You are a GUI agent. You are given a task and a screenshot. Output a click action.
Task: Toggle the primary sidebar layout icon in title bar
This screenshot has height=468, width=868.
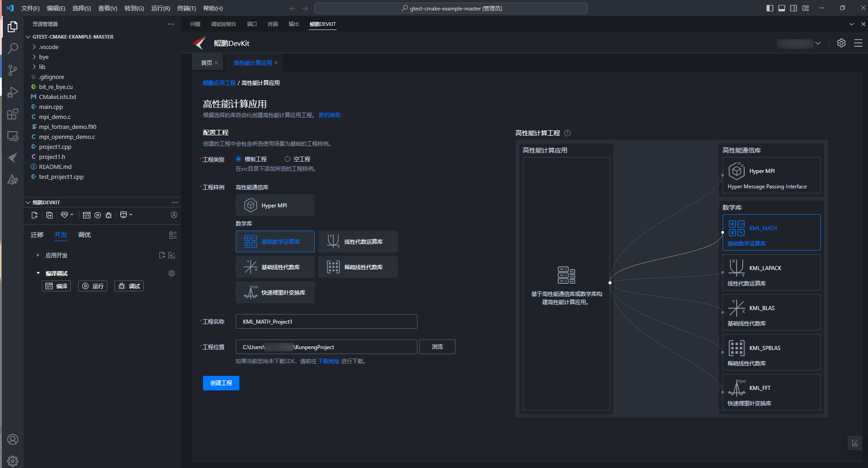pyautogui.click(x=770, y=8)
